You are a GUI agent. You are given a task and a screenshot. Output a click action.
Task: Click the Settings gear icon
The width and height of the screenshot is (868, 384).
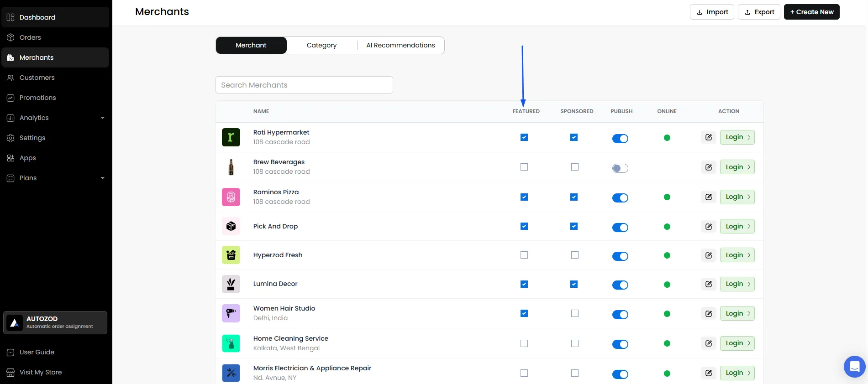11,138
